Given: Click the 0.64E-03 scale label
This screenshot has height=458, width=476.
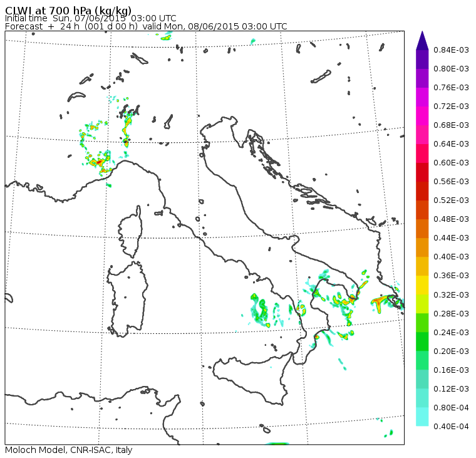Looking at the screenshot, I should pos(451,144).
